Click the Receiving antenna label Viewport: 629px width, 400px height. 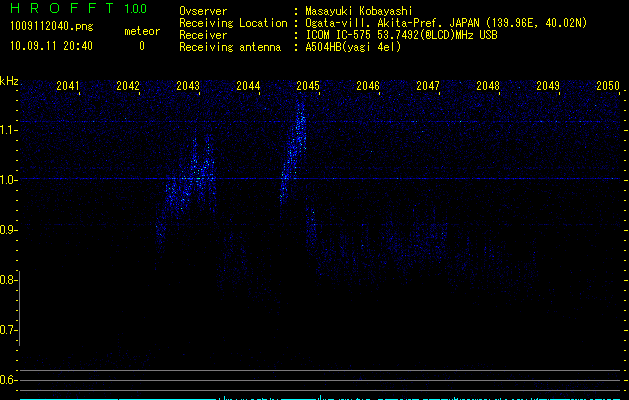[230, 47]
